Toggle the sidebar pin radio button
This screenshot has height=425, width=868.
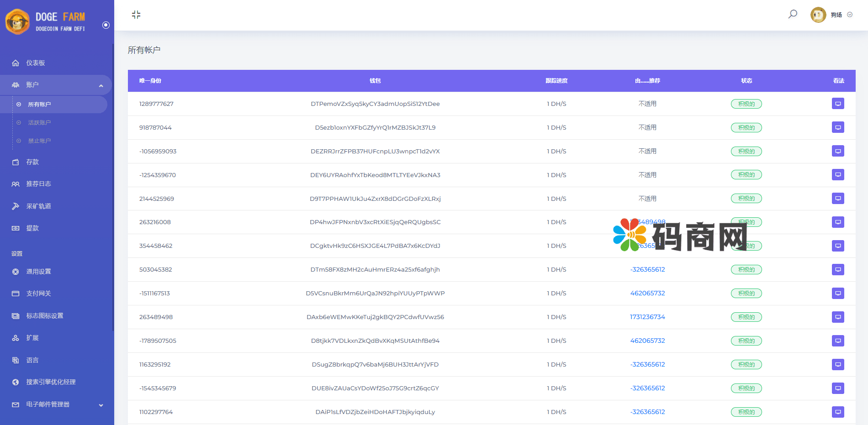[x=106, y=25]
